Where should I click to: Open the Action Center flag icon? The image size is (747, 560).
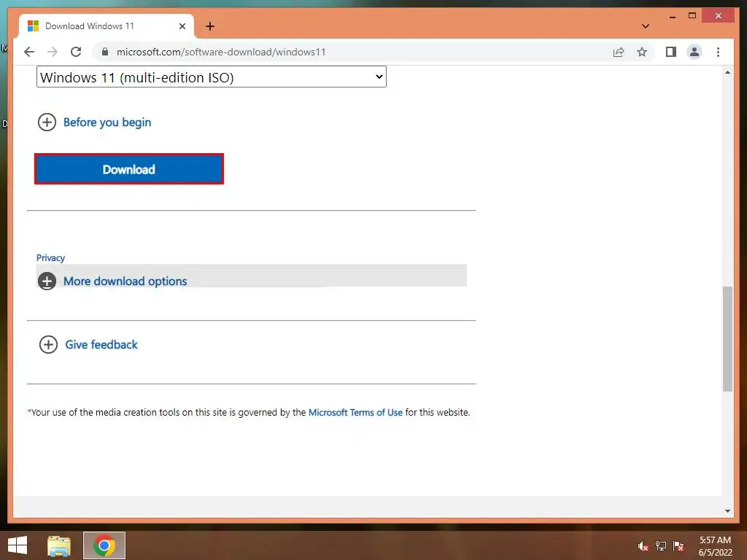coord(678,546)
